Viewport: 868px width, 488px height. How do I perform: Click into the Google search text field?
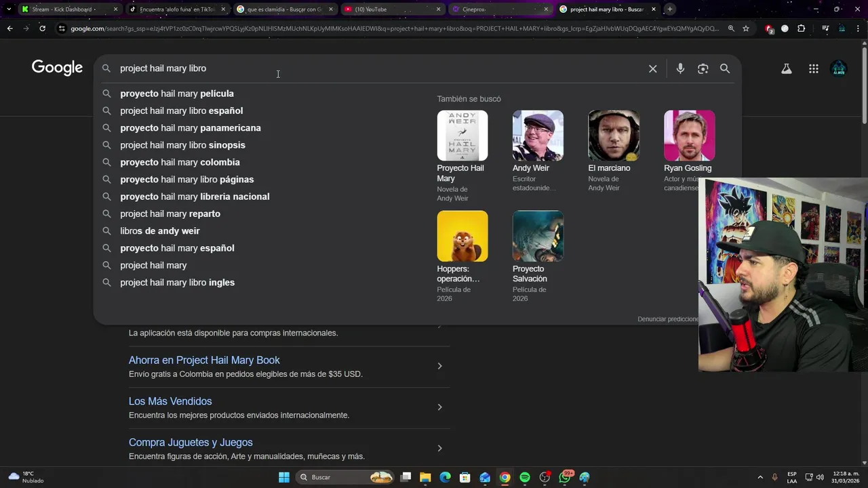[380, 68]
